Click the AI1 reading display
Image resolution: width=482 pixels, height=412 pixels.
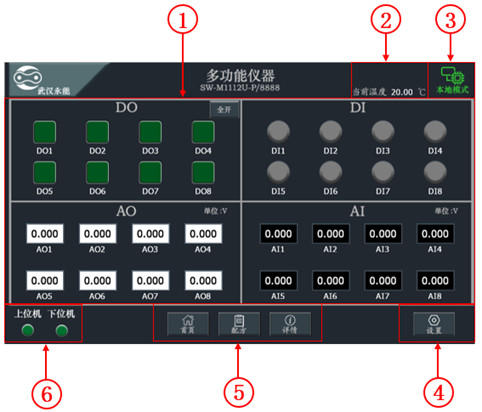[x=278, y=234]
